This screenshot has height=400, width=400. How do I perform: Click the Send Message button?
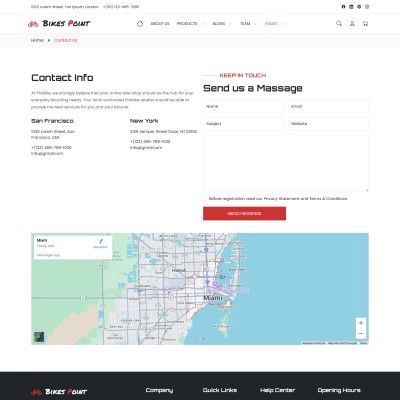click(244, 213)
